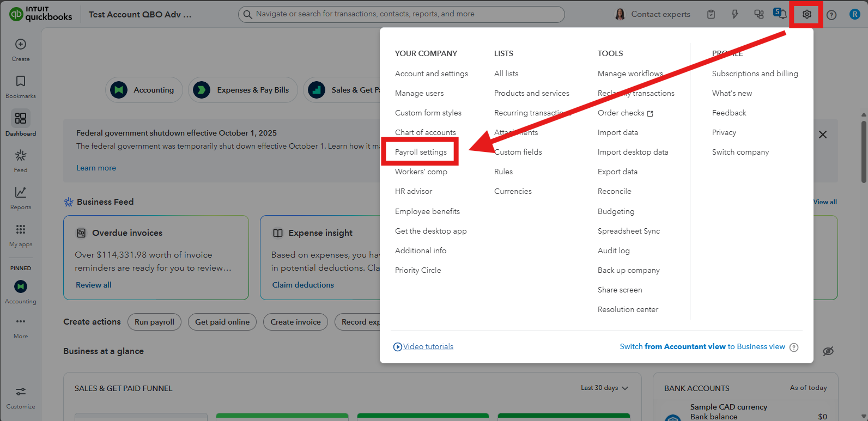Open the Settings gear icon
The height and width of the screenshot is (421, 868).
point(806,15)
